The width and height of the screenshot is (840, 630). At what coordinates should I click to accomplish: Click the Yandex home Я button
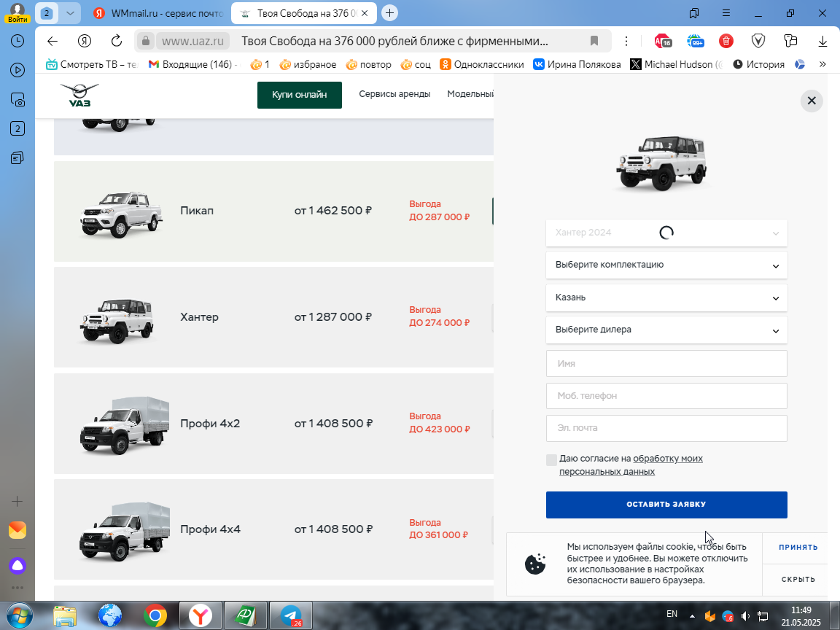(84, 42)
